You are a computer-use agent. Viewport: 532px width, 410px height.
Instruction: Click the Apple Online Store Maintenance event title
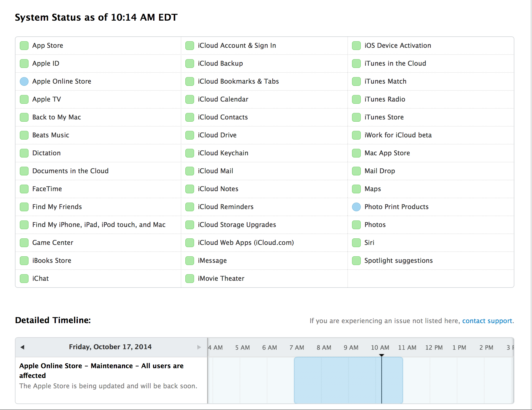click(101, 371)
